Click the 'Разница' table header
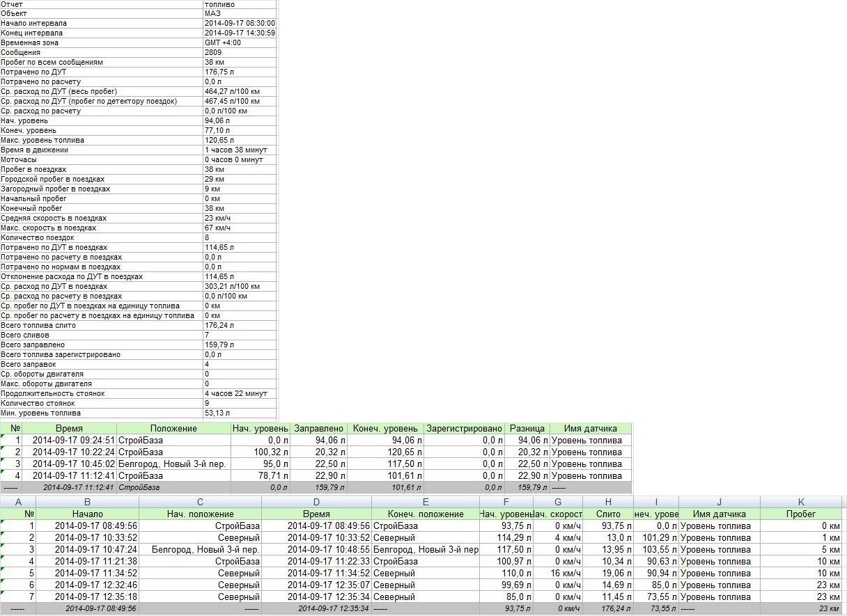This screenshot has height=616, width=847. tap(527, 429)
